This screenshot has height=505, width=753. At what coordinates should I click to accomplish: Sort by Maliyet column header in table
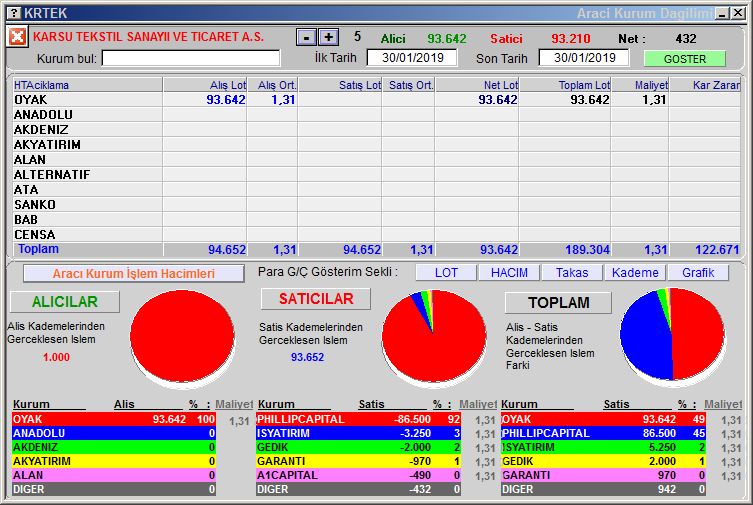640,85
